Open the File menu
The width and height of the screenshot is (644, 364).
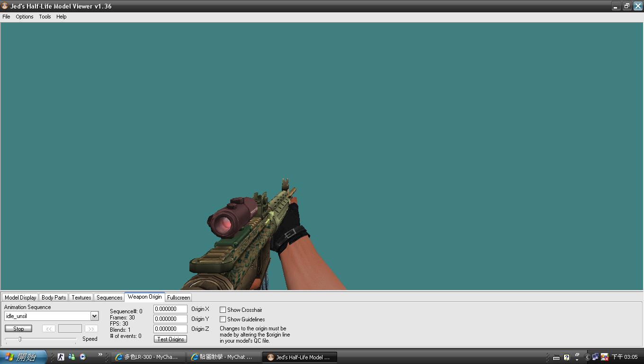click(x=6, y=17)
